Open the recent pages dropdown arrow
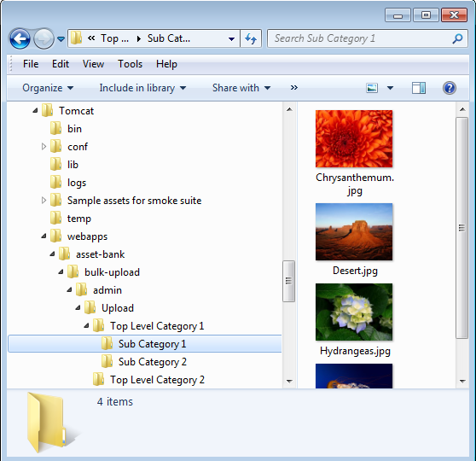 61,39
